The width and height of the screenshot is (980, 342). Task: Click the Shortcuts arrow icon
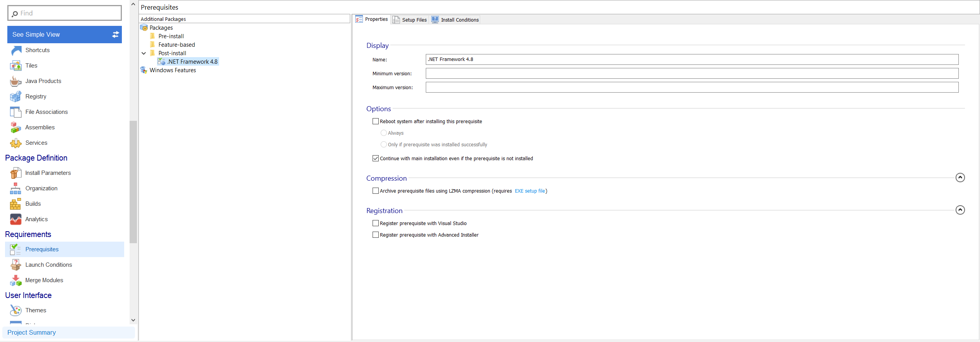pos(16,51)
